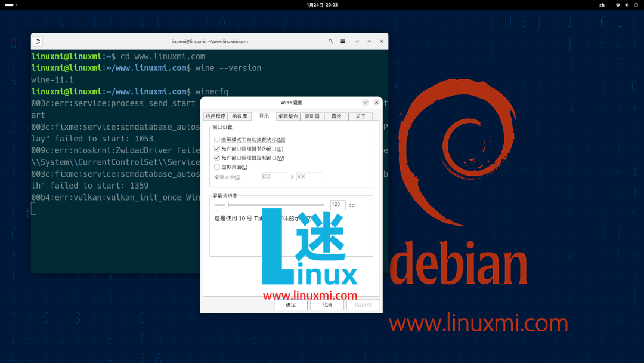644x363 pixels.
Task: Expand the Wine 设置 window options chevron
Action: pyautogui.click(x=366, y=102)
